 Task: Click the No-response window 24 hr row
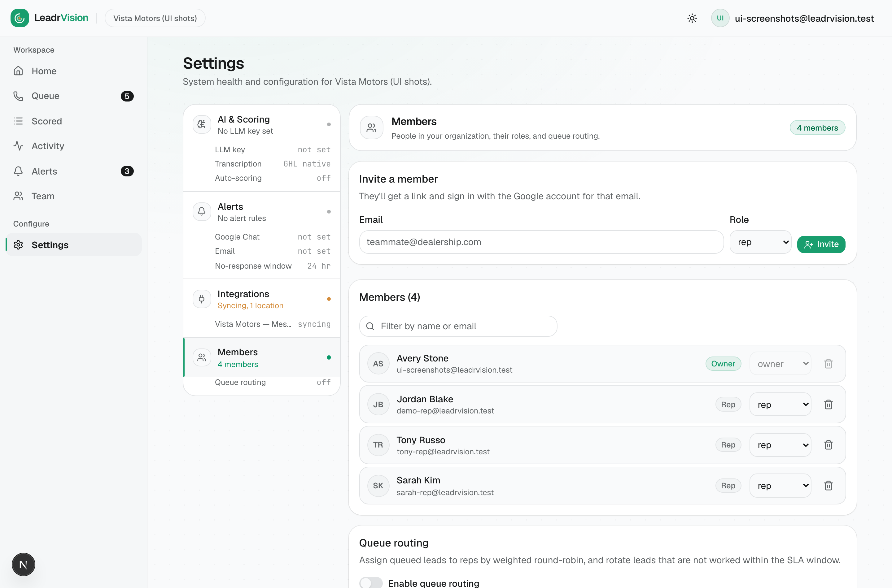[x=273, y=266]
